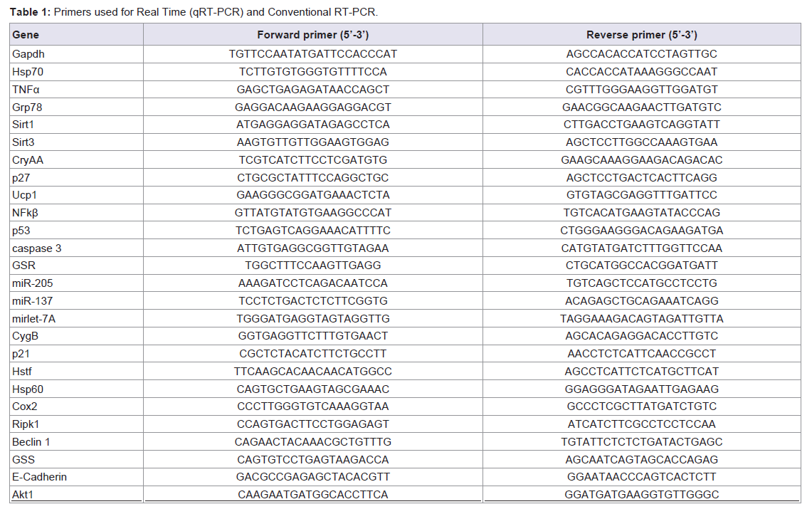The height and width of the screenshot is (514, 812).
Task: Click the Table 1 caption text
Action: coord(195,12)
